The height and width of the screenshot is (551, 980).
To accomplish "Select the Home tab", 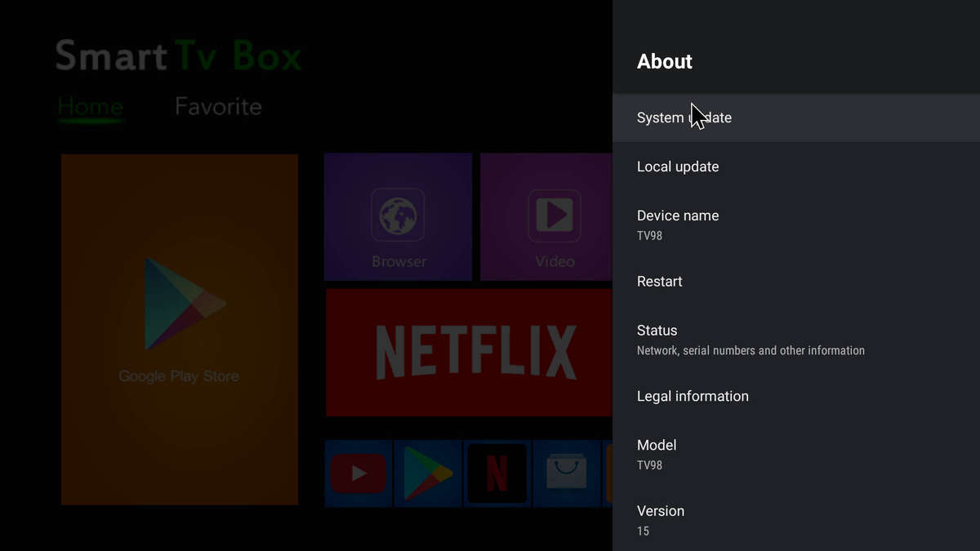I will click(x=90, y=106).
